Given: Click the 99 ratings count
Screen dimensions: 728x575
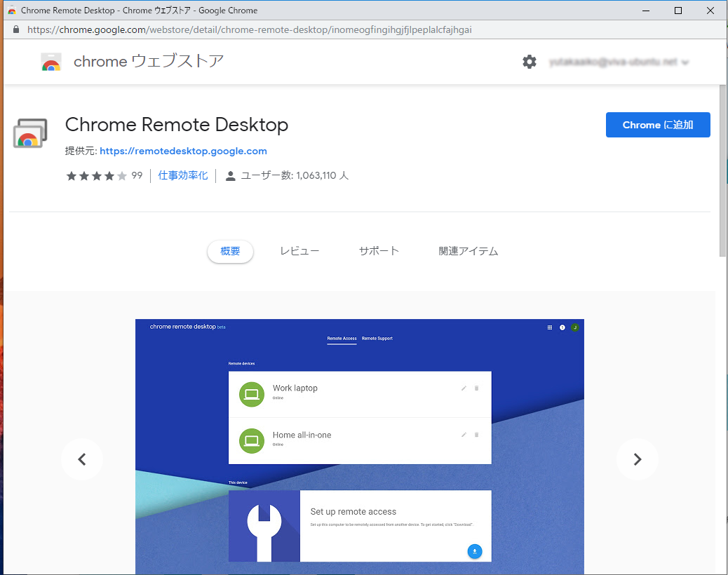Looking at the screenshot, I should coord(137,176).
